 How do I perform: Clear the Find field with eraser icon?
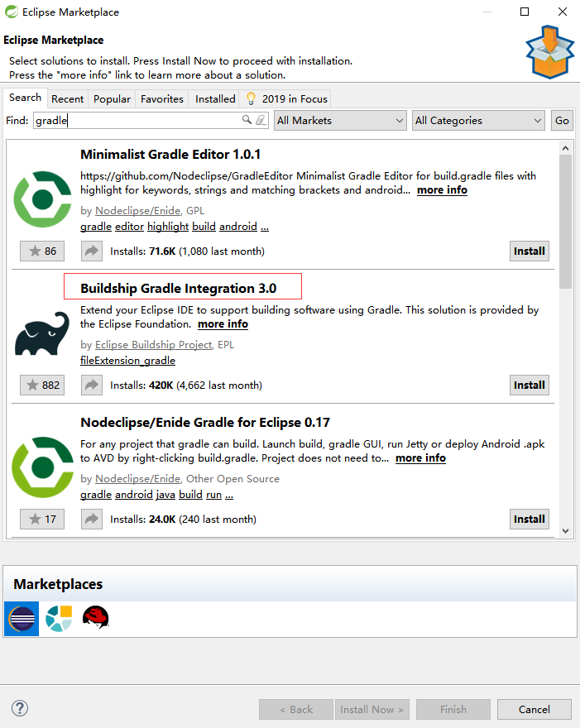pyautogui.click(x=261, y=120)
